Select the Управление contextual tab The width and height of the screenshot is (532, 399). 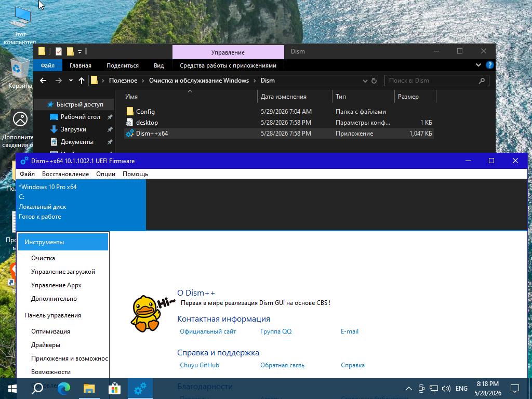(x=228, y=52)
